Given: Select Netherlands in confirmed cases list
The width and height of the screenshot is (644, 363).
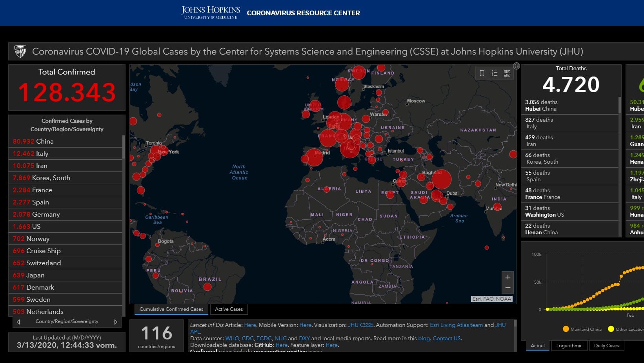Looking at the screenshot, I should (65, 312).
